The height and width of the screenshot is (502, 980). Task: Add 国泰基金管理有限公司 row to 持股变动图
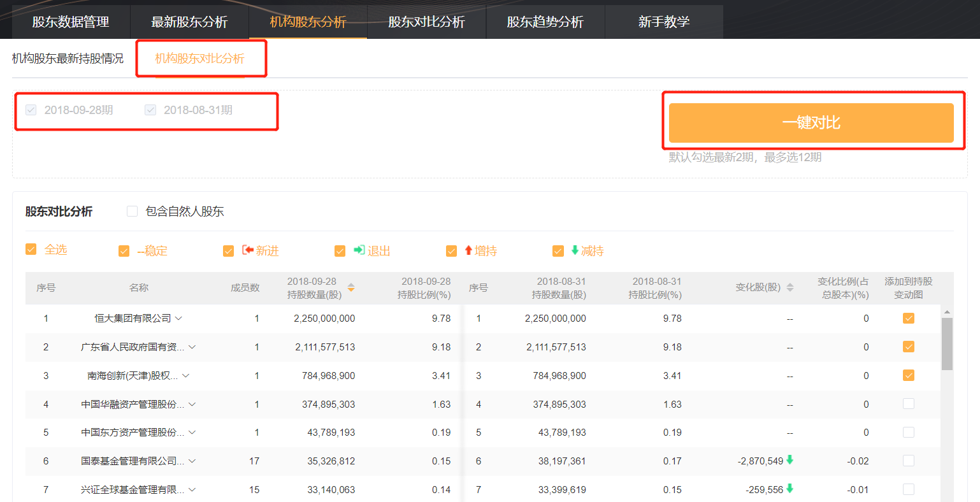pyautogui.click(x=909, y=461)
